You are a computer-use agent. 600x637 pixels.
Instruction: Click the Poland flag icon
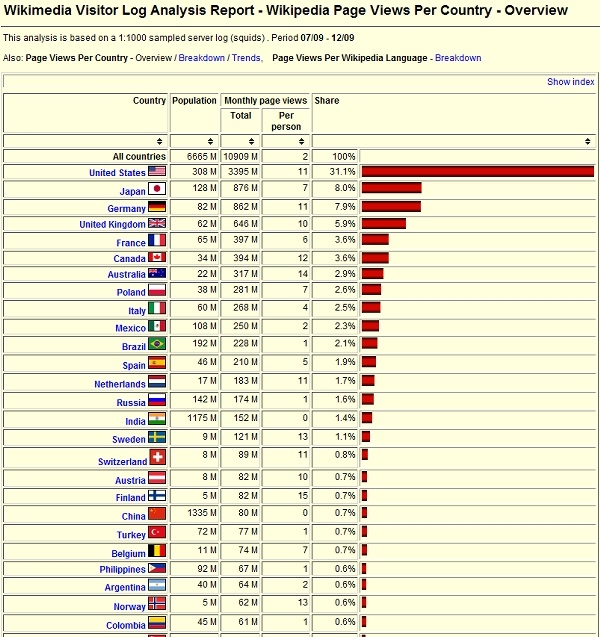pos(157,290)
